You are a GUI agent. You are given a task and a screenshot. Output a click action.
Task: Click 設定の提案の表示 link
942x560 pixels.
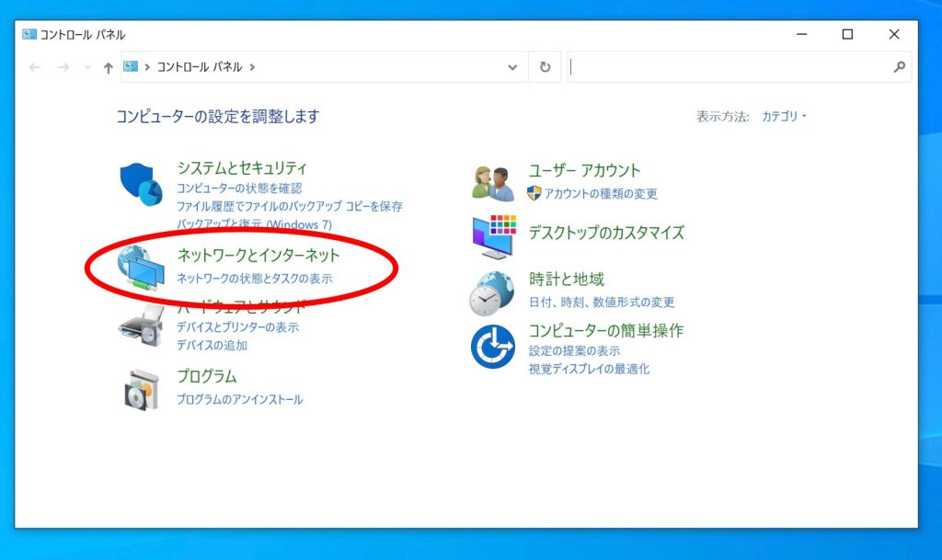(574, 350)
